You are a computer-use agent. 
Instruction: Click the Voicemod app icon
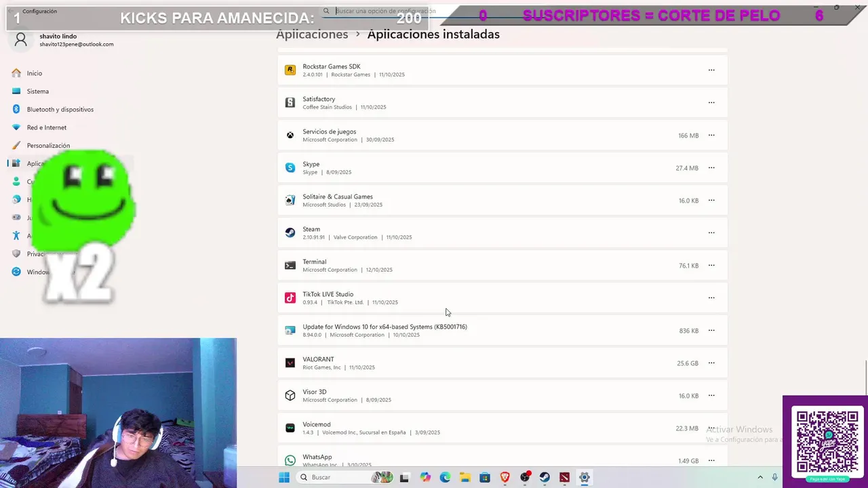[x=290, y=428]
